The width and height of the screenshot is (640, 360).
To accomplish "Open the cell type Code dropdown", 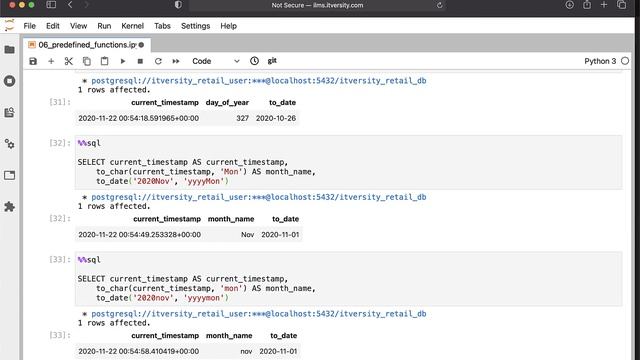I will click(x=216, y=61).
